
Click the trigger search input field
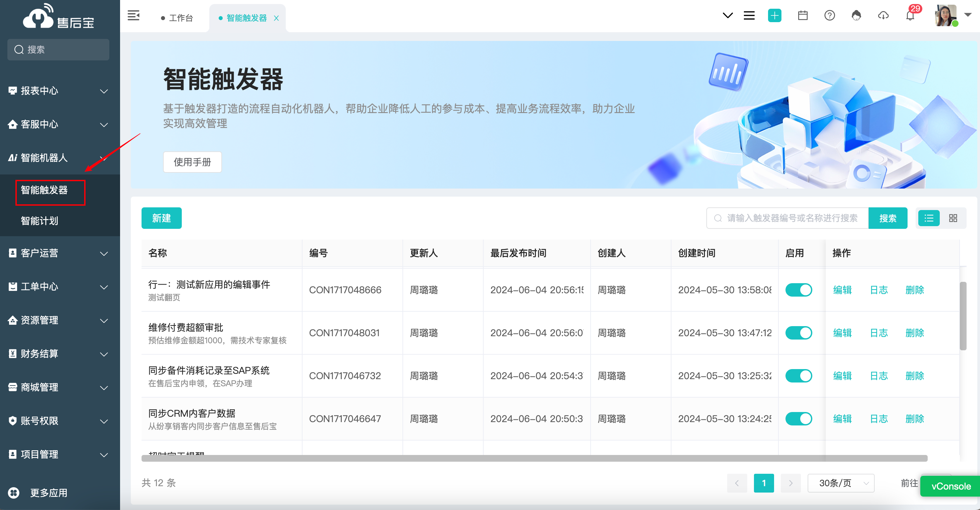tap(787, 218)
